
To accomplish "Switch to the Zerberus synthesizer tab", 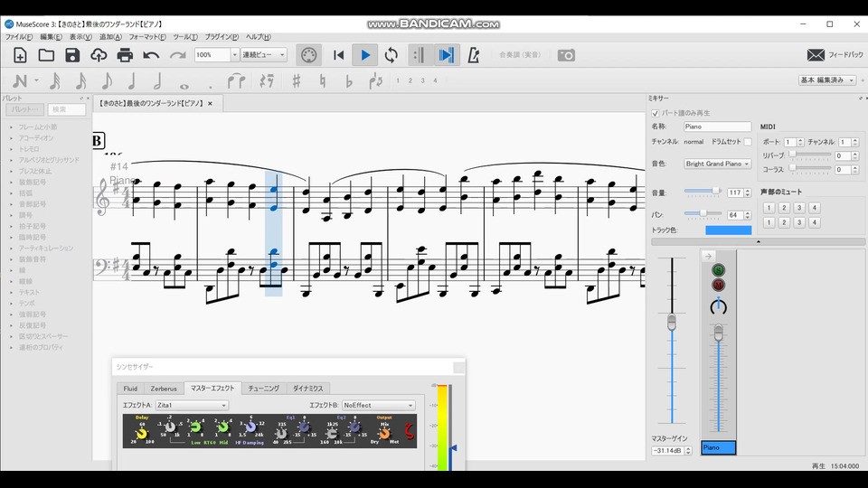I will (164, 389).
